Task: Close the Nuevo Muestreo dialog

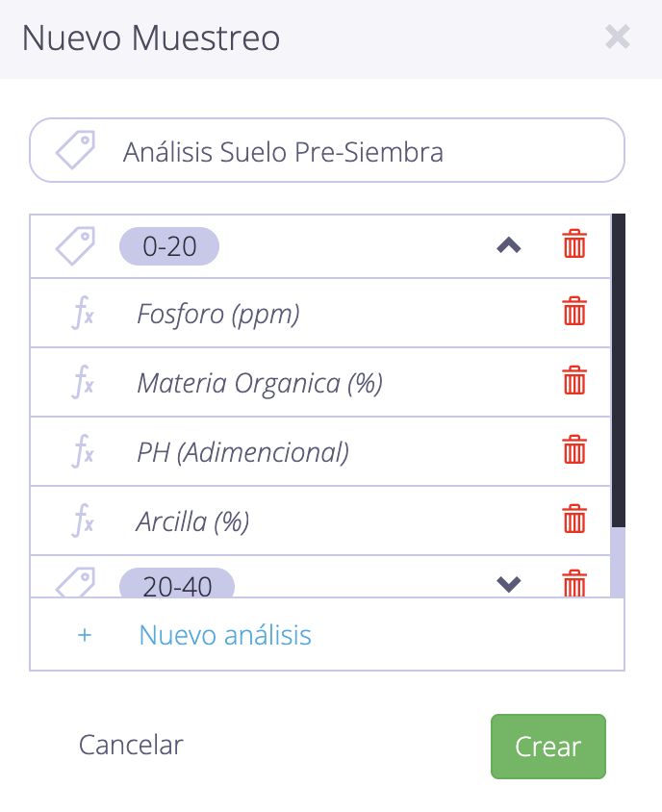Action: click(x=618, y=38)
